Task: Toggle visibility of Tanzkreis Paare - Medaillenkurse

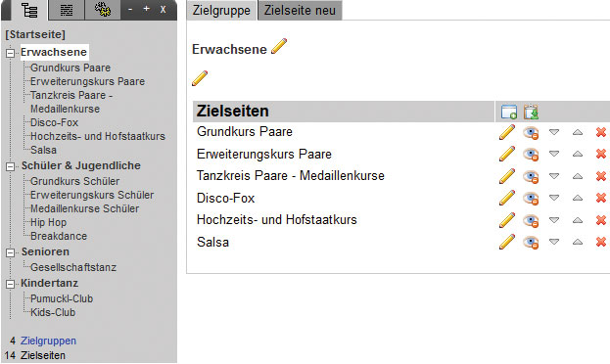Action: point(531,177)
